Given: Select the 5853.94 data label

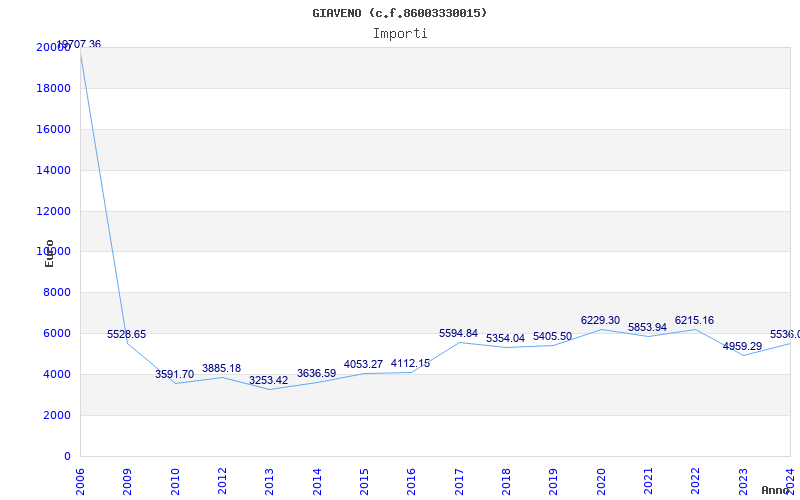Looking at the screenshot, I should [647, 328].
